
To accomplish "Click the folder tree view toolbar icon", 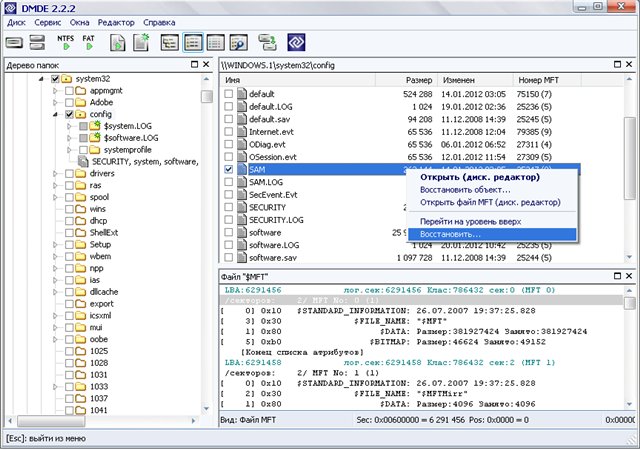I will coord(170,42).
